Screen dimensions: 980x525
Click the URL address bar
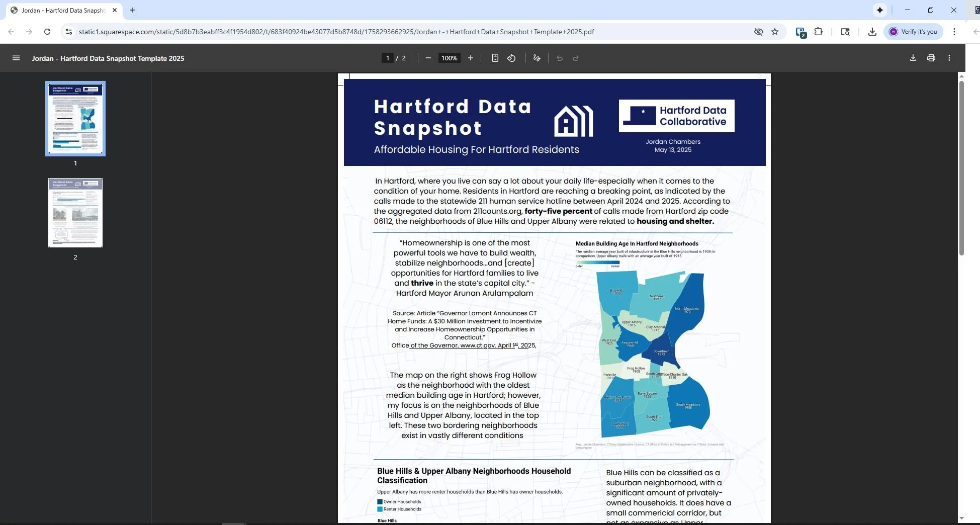coord(412,32)
